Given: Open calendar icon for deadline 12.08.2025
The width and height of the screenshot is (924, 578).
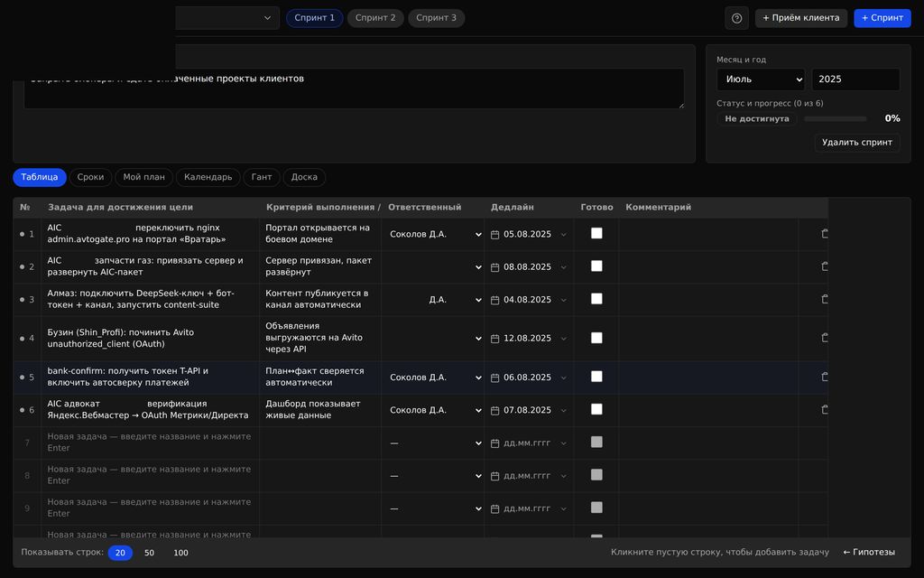Looking at the screenshot, I should point(495,339).
